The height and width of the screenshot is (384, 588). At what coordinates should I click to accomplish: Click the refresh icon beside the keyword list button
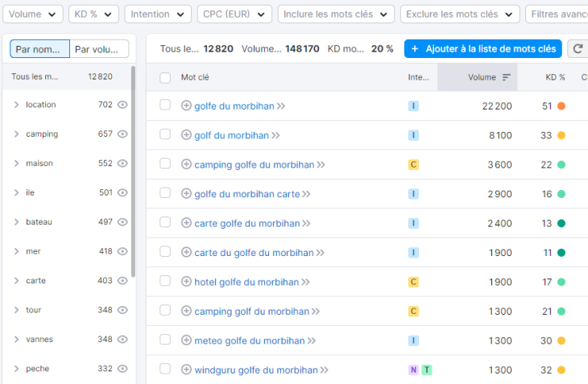click(x=578, y=48)
